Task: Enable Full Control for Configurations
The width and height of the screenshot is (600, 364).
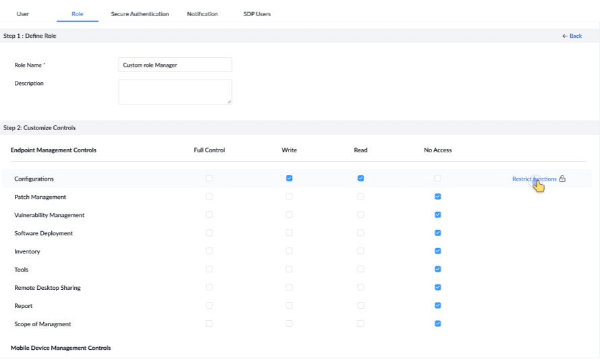Action: [209, 179]
